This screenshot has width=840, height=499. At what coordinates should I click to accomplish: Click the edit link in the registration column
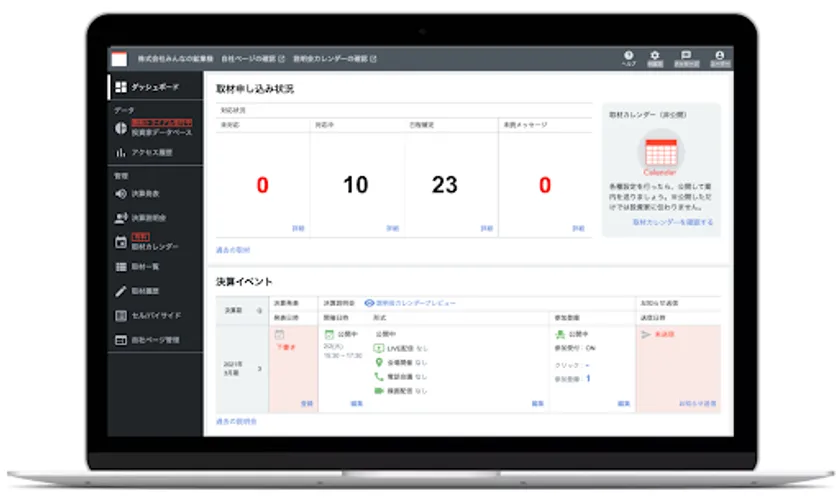(624, 404)
